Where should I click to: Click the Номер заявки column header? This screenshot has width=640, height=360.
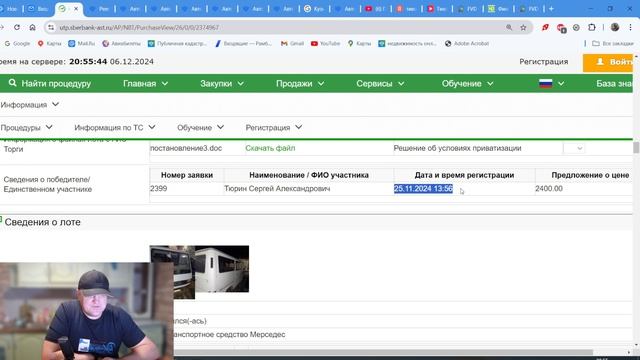point(187,175)
